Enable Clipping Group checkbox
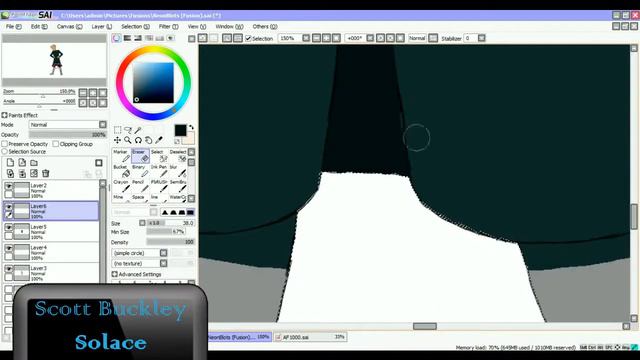 tap(56, 144)
